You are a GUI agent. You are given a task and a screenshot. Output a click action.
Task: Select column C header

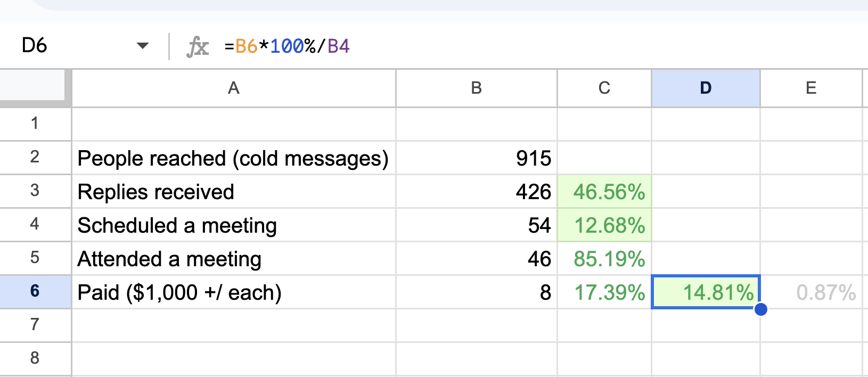604,88
